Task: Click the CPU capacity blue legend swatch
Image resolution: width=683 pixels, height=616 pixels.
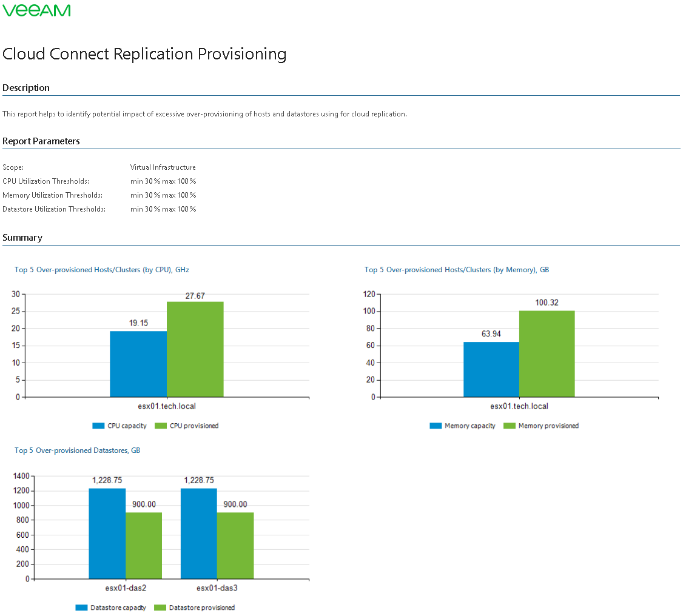Action: pos(98,426)
